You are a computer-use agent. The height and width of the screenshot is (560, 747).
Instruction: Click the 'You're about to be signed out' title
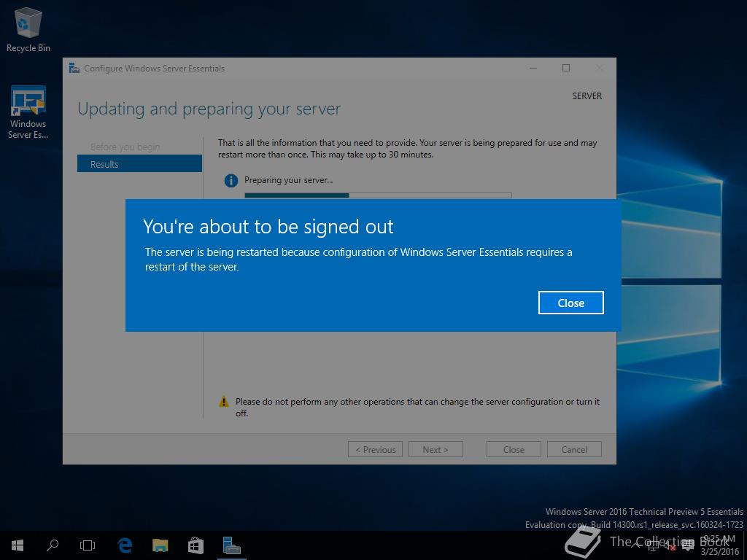coord(268,227)
